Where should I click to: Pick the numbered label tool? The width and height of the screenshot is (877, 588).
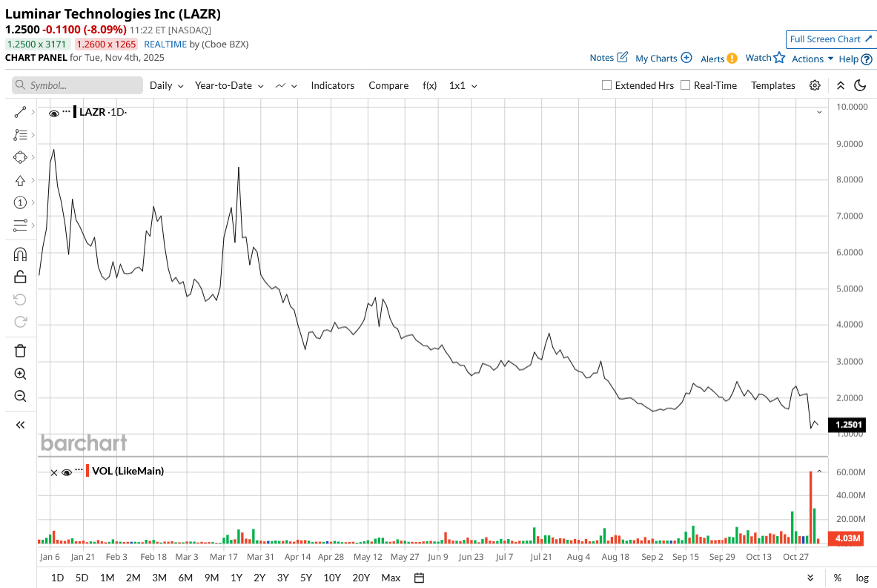[20, 202]
